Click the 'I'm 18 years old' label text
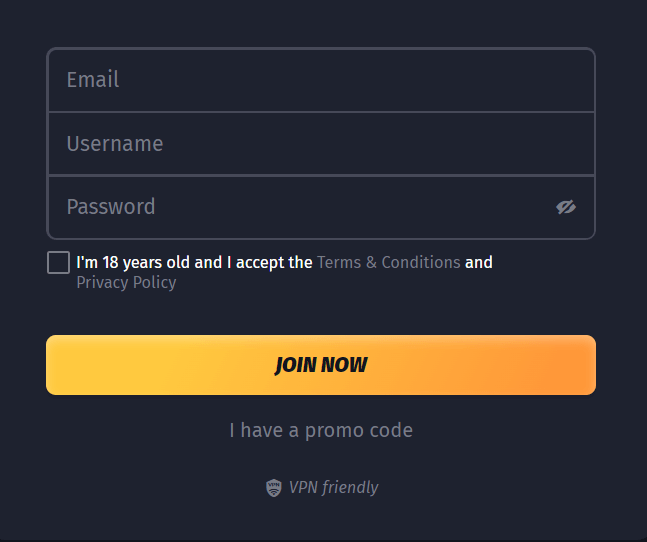The image size is (647, 542). 194,262
